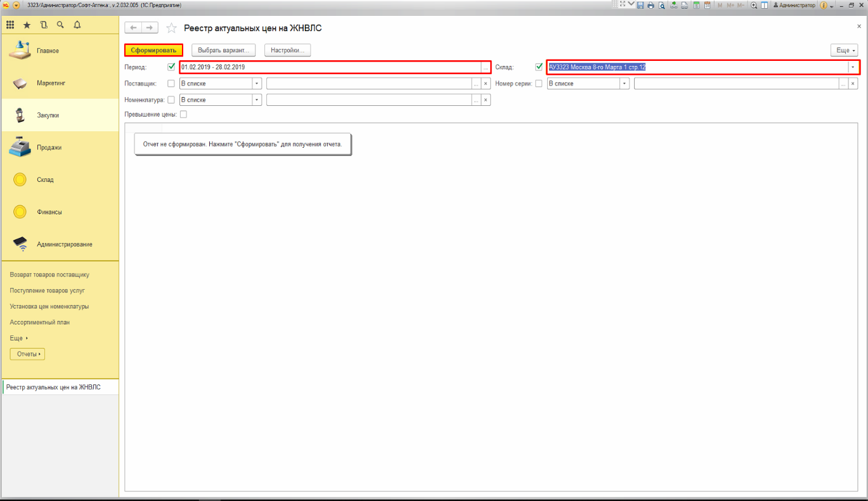Switch to the Продажи section
Viewport: 868px width, 501px height.
click(49, 148)
